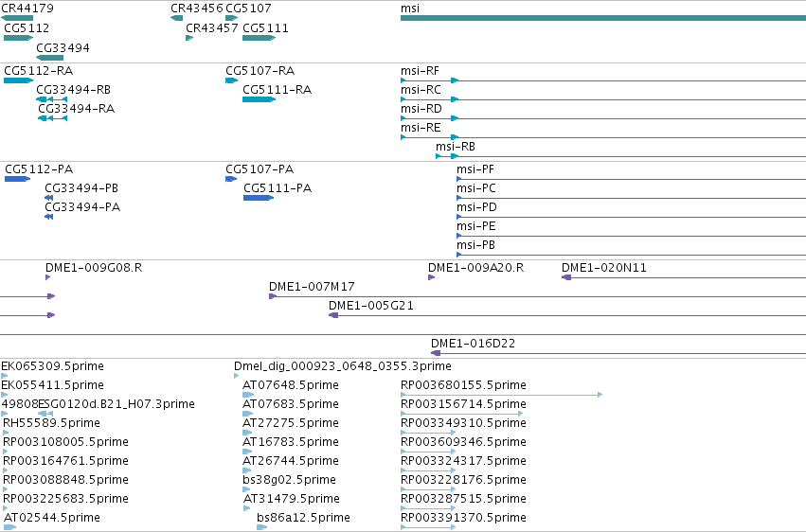The height and width of the screenshot is (532, 806).
Task: Click the msi gene label
Action: tap(410, 9)
